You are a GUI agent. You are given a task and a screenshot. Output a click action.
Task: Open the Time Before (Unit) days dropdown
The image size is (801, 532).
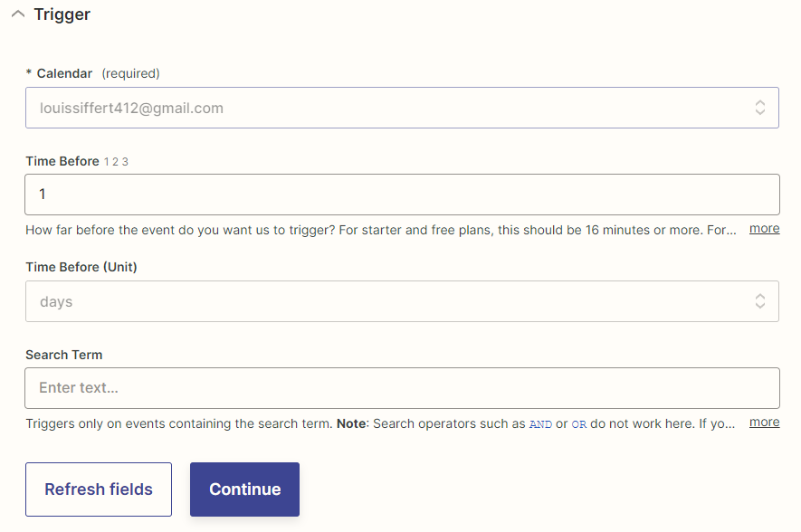click(402, 301)
